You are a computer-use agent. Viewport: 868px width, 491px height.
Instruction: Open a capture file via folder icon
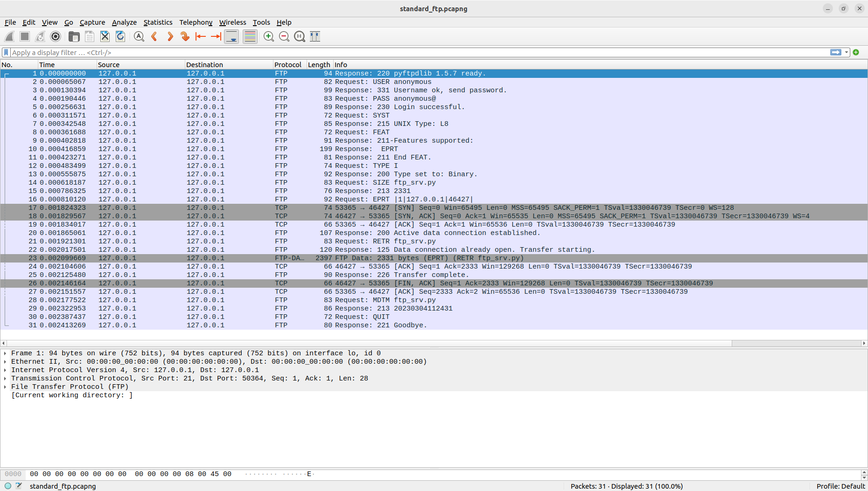[74, 36]
